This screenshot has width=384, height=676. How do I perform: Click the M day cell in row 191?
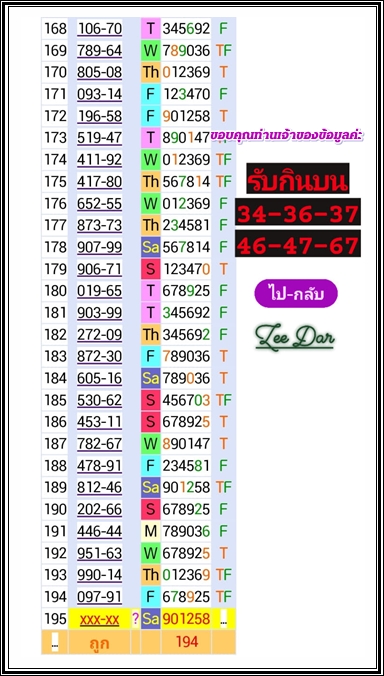pyautogui.click(x=150, y=532)
